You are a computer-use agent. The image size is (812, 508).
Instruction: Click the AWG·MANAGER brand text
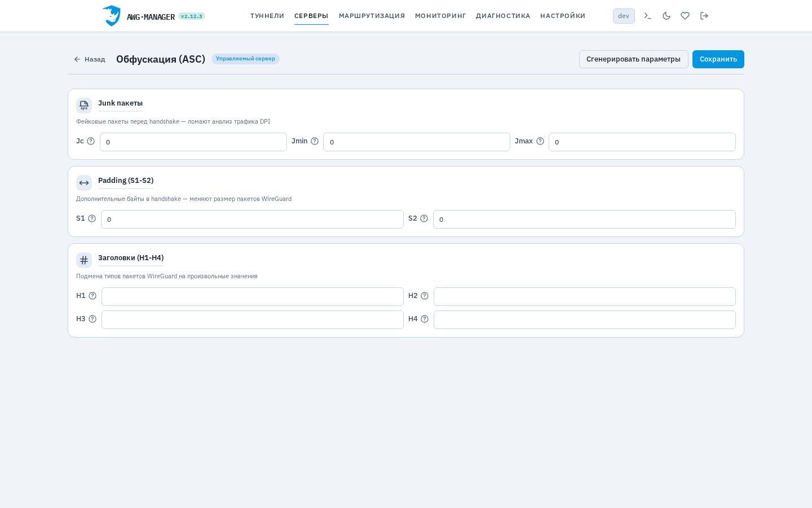click(151, 17)
